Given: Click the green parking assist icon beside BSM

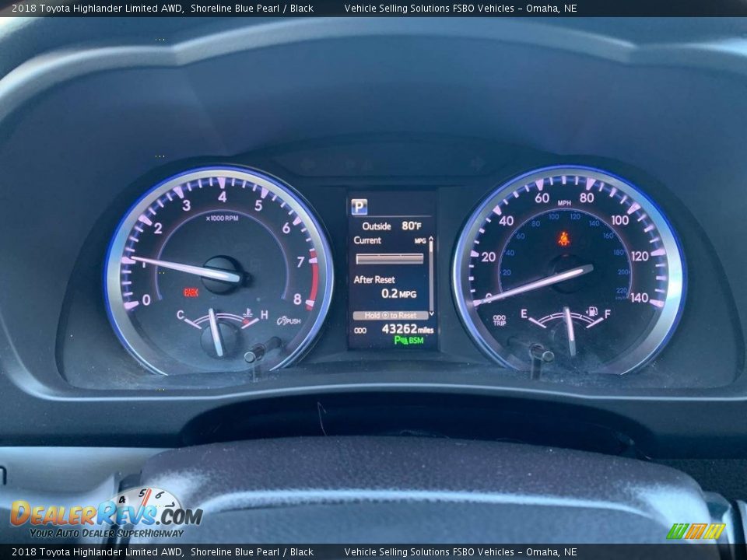Looking at the screenshot, I should [x=400, y=340].
